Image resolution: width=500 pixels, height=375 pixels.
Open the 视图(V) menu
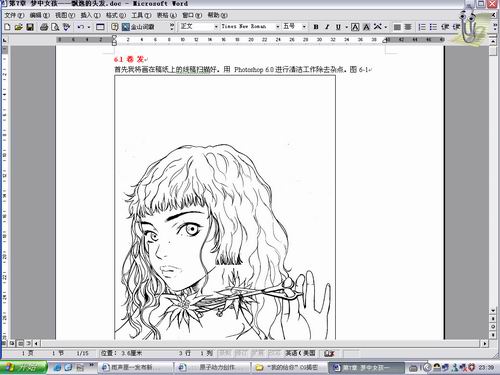(65, 15)
